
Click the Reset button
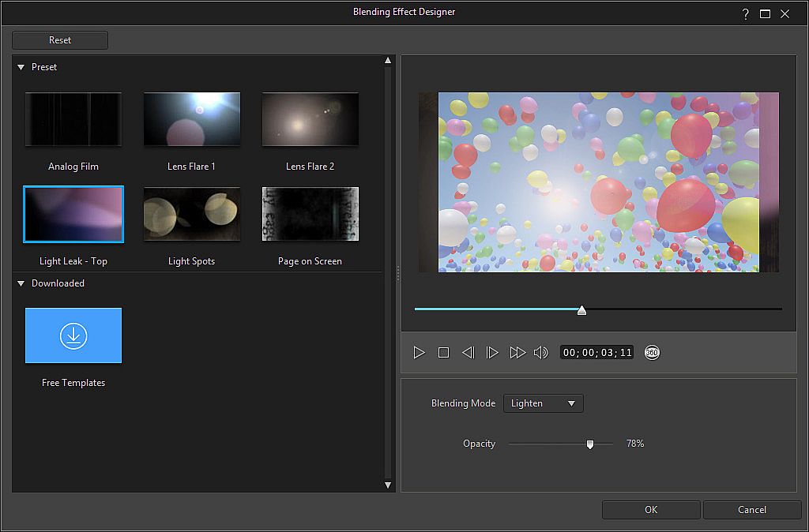pos(60,40)
